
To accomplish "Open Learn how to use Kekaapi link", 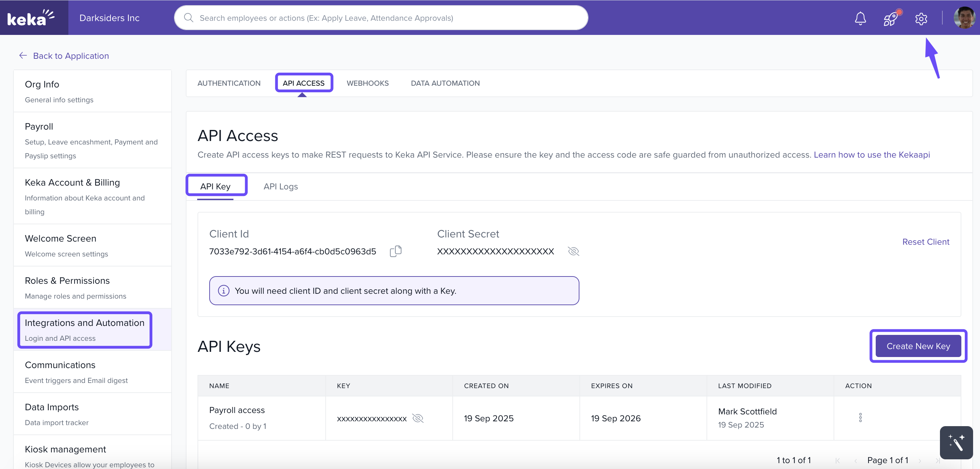I will 872,154.
